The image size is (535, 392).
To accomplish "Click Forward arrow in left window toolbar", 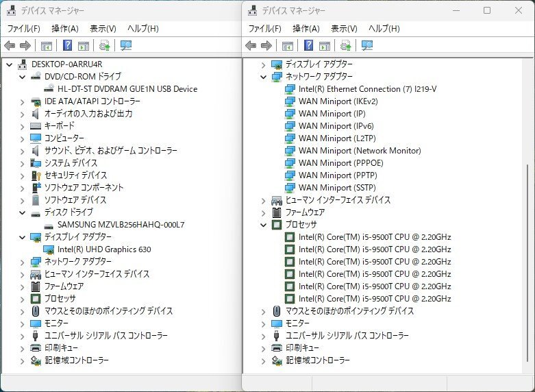I will point(25,45).
